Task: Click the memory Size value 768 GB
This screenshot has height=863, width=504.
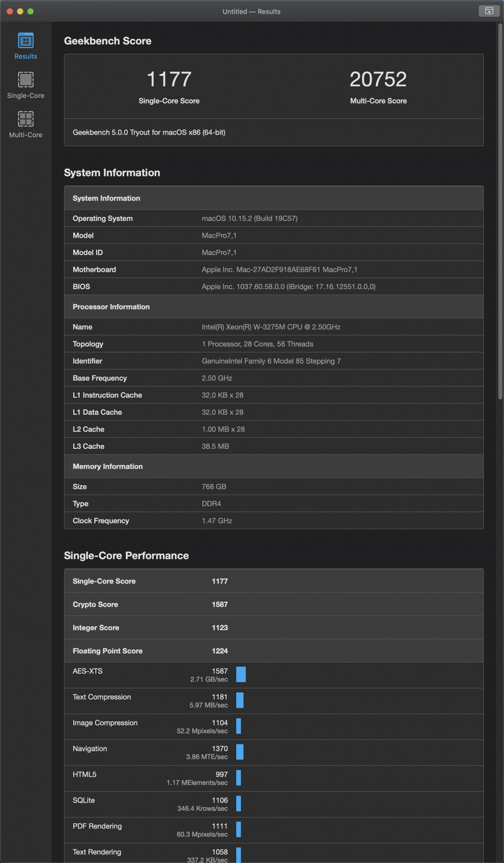Action: (x=214, y=487)
